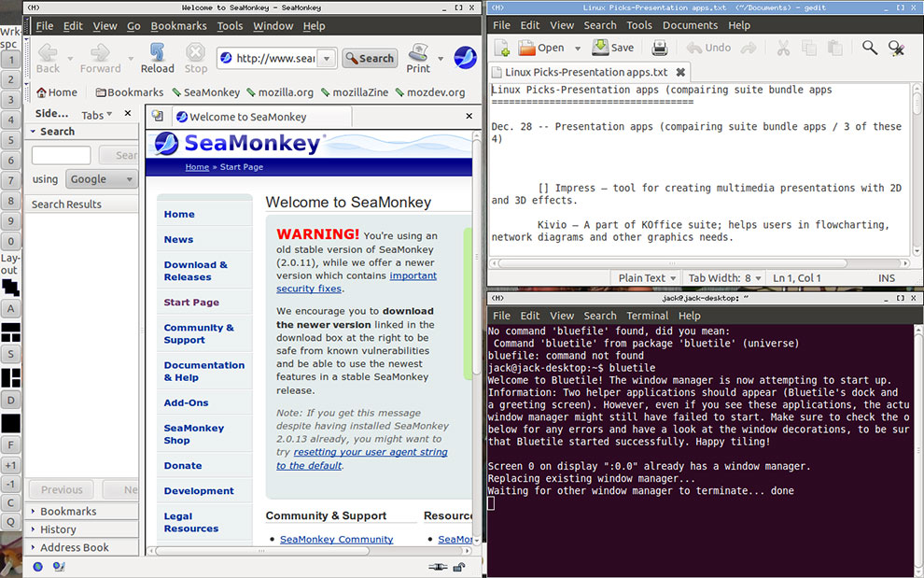This screenshot has height=578, width=924.
Task: Open the Plain Text language dropdown in gedit
Action: click(647, 277)
